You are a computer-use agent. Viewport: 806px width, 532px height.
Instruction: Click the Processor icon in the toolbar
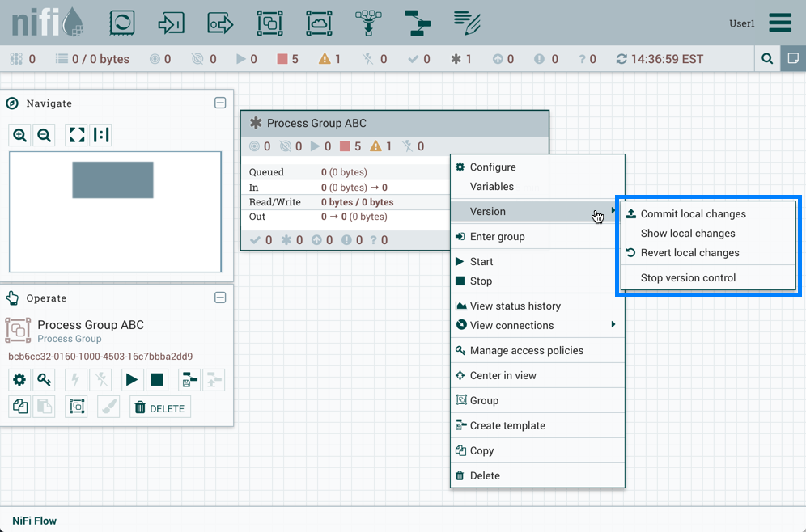(x=122, y=23)
